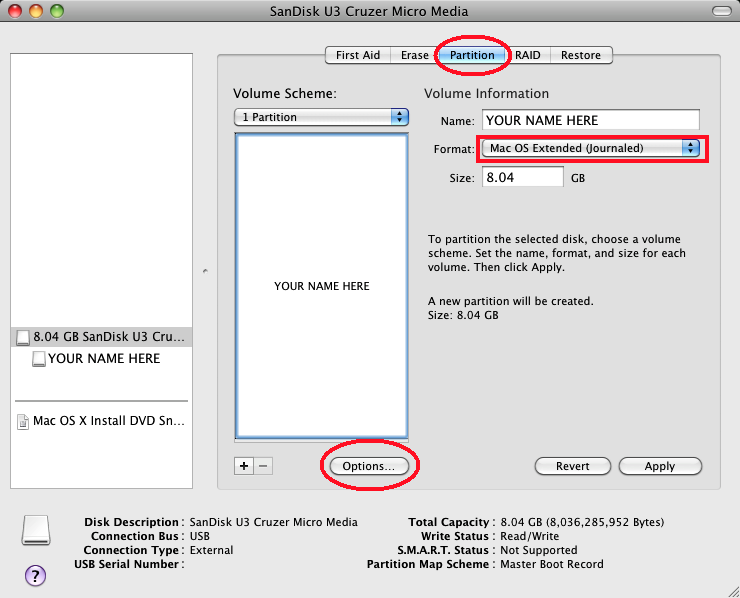The width and height of the screenshot is (740, 598).
Task: Add a partition with plus button
Action: [x=244, y=466]
